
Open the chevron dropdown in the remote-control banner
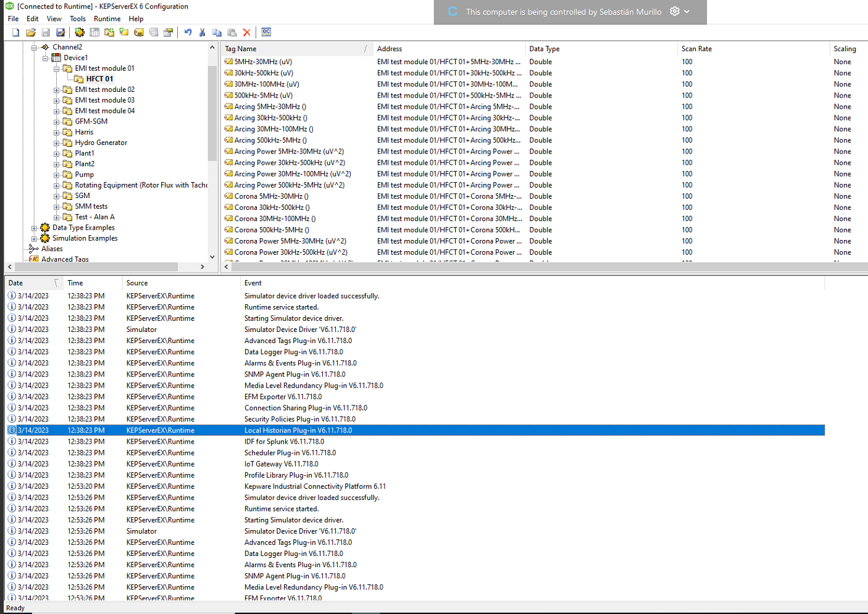tap(687, 11)
